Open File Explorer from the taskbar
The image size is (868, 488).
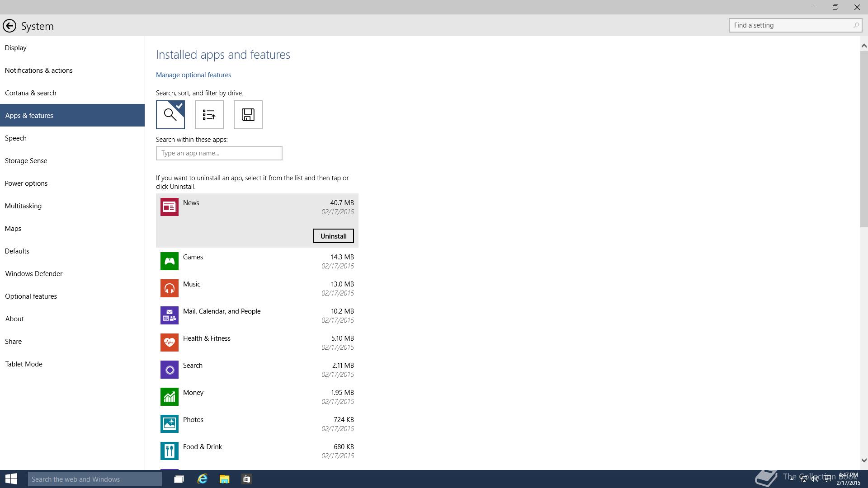(225, 479)
